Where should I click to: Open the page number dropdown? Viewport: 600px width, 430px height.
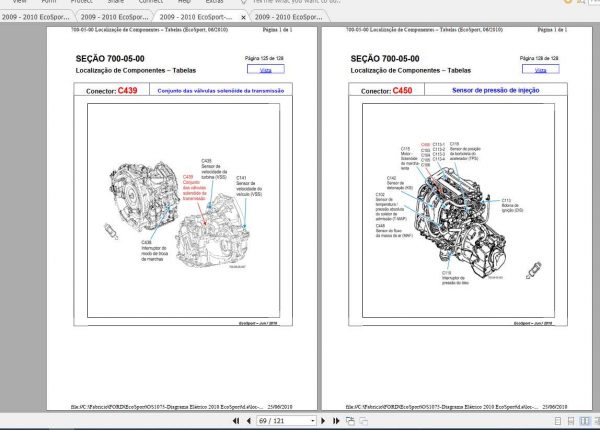pyautogui.click(x=313, y=421)
